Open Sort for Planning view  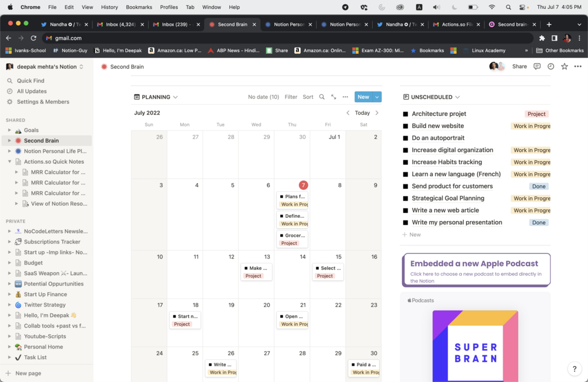click(x=308, y=97)
